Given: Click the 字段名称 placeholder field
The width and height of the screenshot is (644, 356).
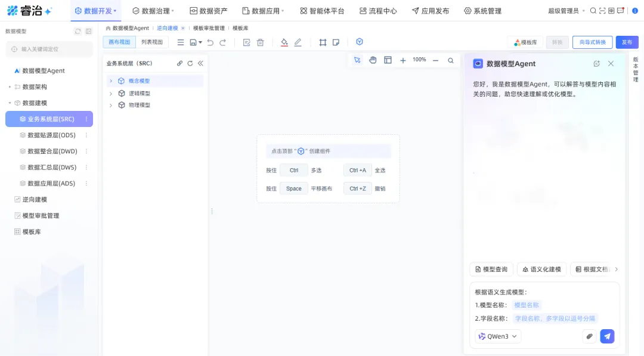Looking at the screenshot, I should pos(555,318).
